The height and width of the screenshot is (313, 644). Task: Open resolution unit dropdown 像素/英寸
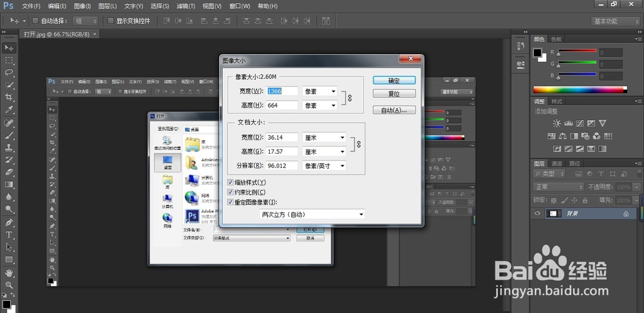(x=324, y=166)
